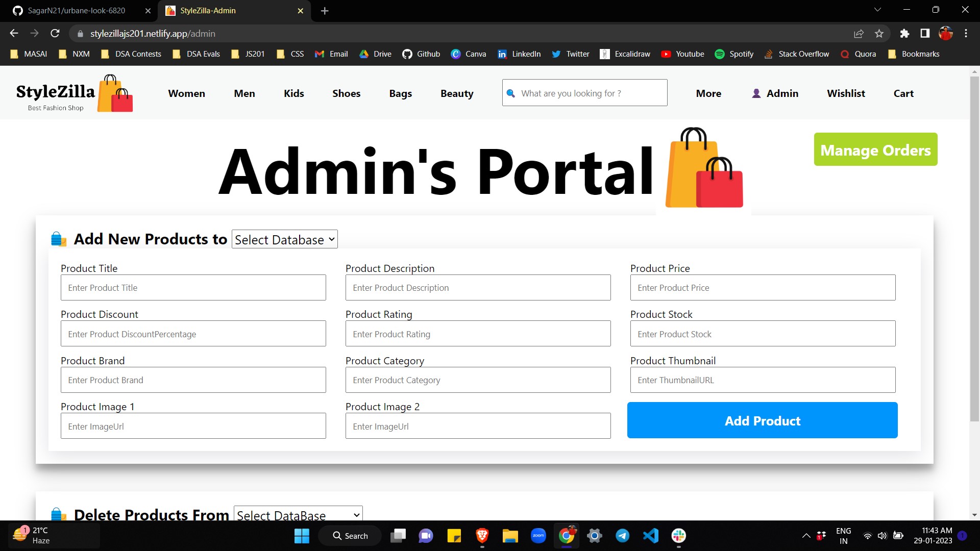Bookmark this page with the star icon
The height and width of the screenshot is (551, 980).
[x=879, y=34]
